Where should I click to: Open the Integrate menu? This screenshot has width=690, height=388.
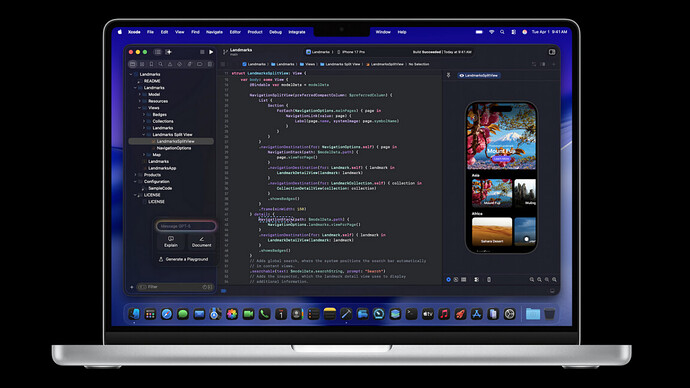(297, 32)
